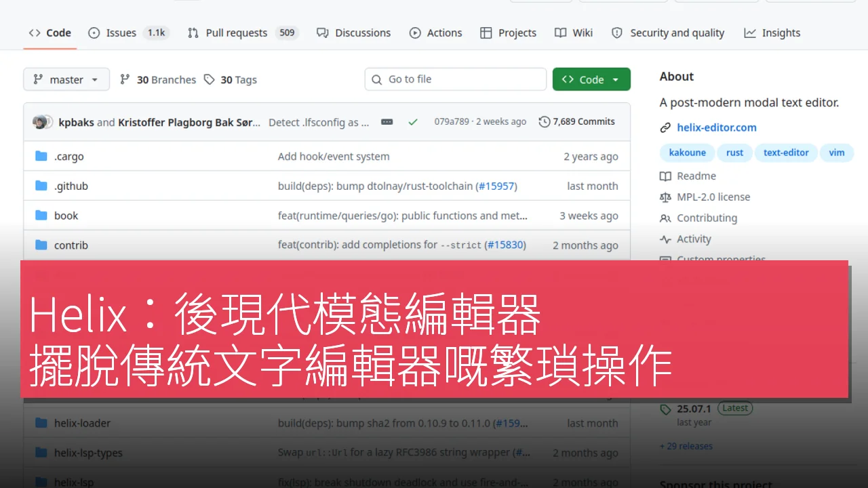The image size is (868, 488).
Task: Click the helix-loader folder icon
Action: click(x=41, y=423)
